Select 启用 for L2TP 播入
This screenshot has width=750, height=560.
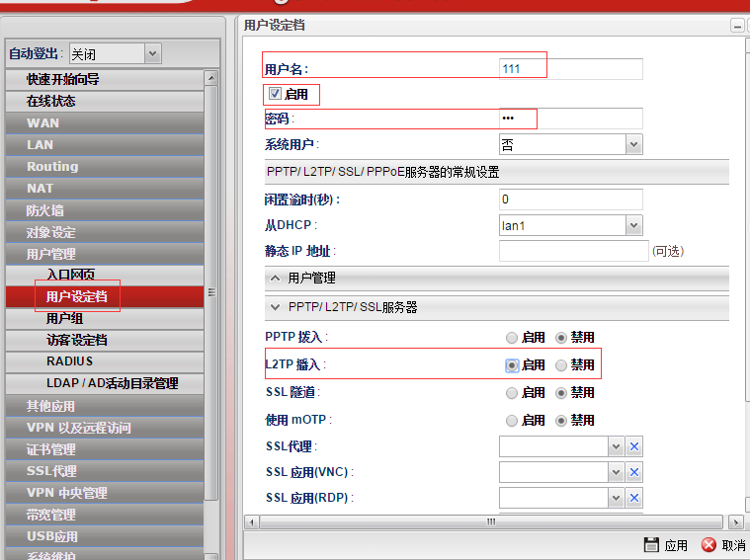511,365
